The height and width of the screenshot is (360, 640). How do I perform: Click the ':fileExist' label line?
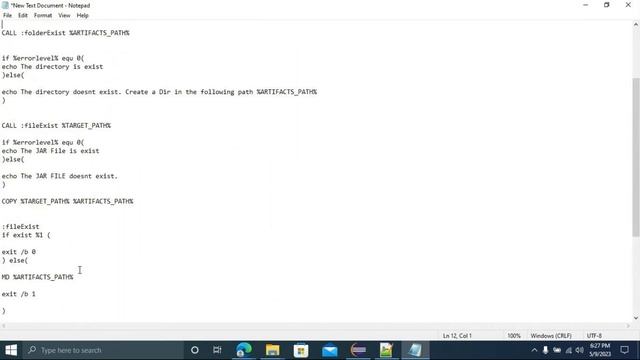tap(20, 227)
